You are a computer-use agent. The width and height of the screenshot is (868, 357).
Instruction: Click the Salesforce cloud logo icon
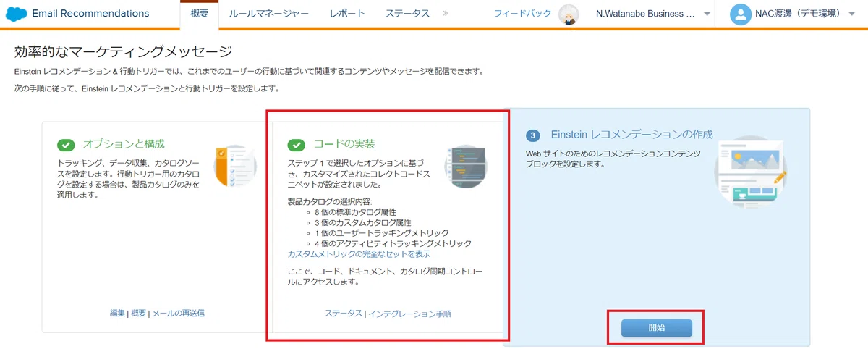15,13
